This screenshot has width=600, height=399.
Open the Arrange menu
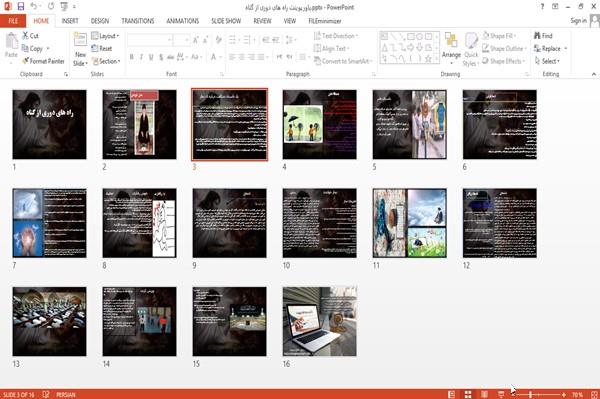pos(451,47)
